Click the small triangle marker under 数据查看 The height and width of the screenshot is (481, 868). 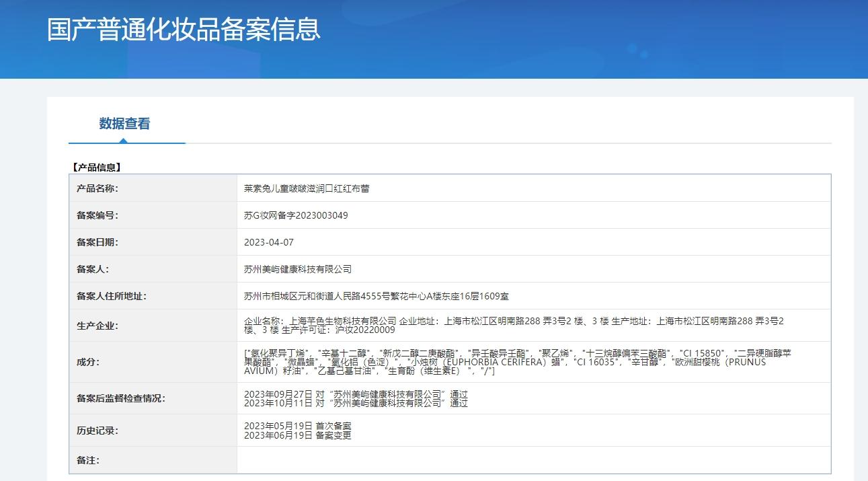123,141
